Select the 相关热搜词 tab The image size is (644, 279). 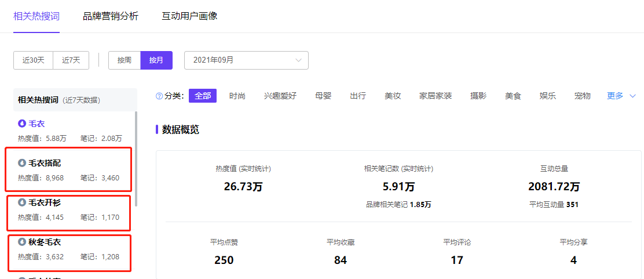click(36, 16)
